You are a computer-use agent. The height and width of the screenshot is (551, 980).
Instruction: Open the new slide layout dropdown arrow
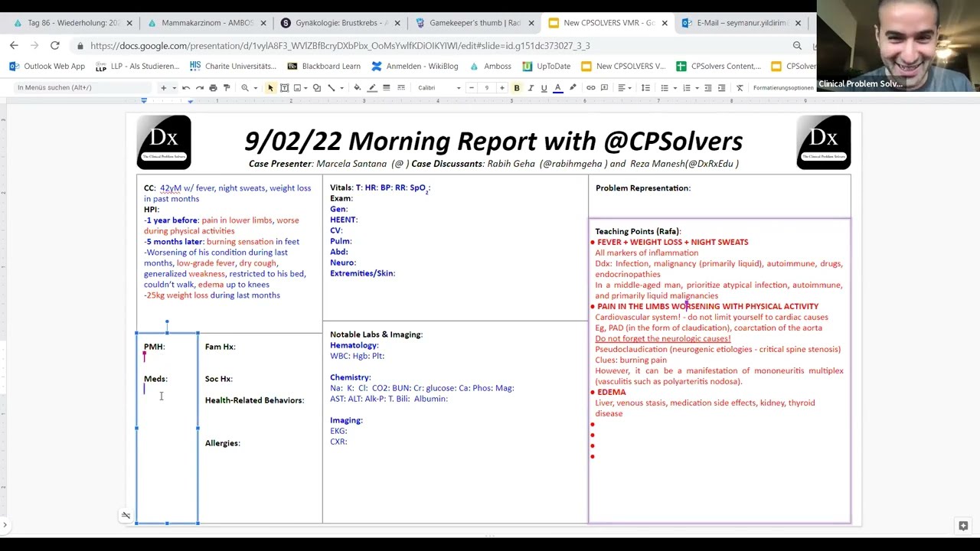(175, 88)
